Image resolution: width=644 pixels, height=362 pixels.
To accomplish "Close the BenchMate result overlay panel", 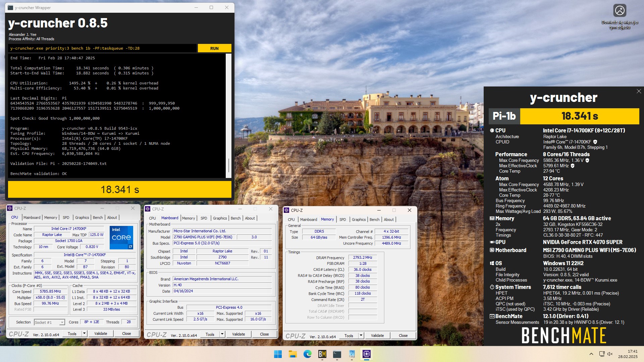I will coord(639,91).
